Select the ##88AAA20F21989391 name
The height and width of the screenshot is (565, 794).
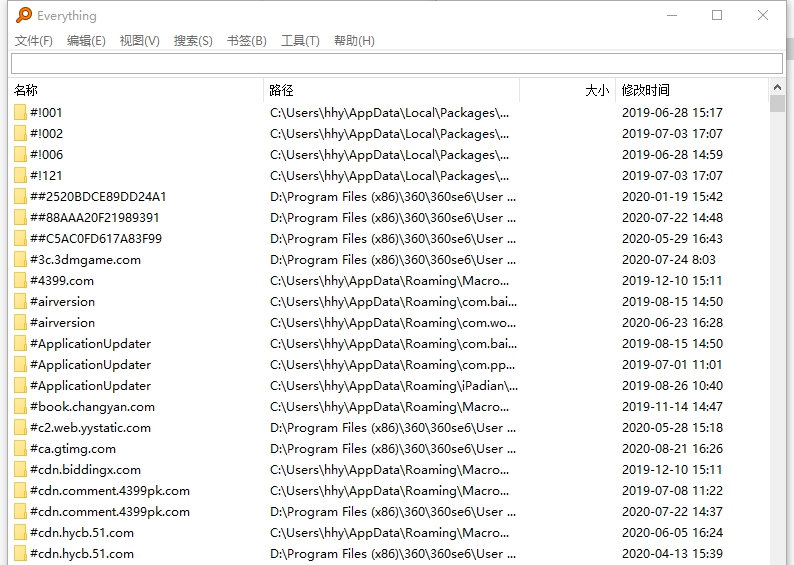(95, 218)
